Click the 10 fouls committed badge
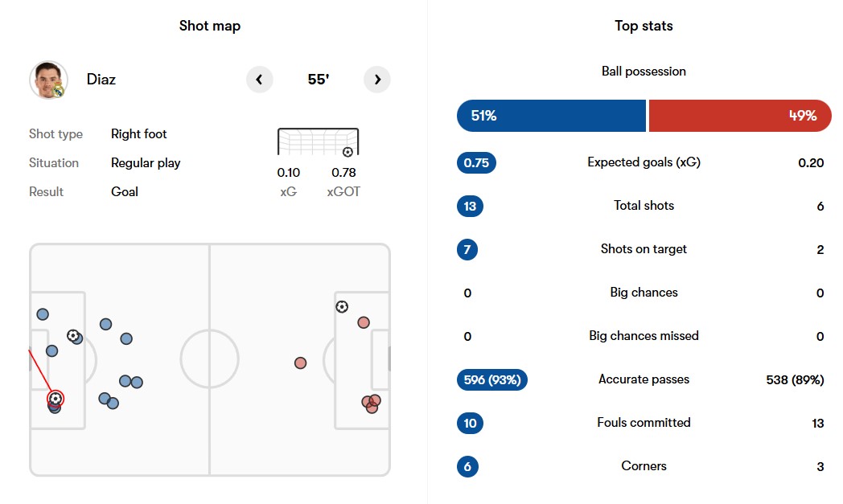The width and height of the screenshot is (843, 504). pos(470,424)
